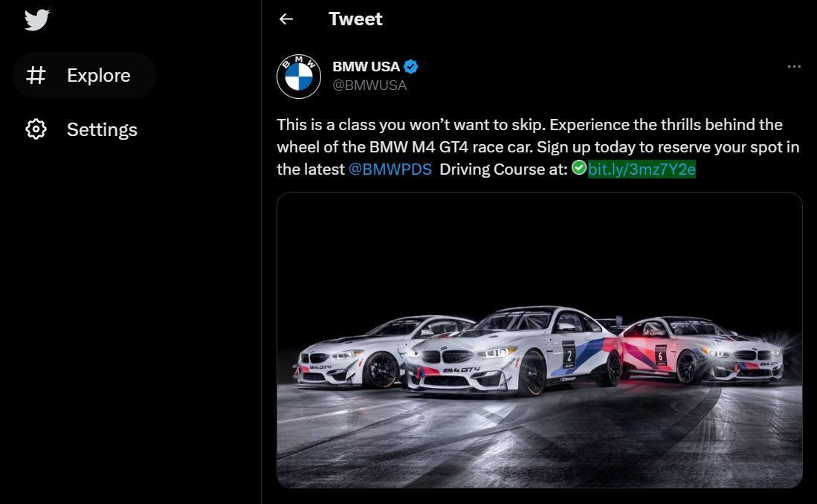This screenshot has height=504, width=817.
Task: Click BMW USA's circular profile avatar
Action: tap(298, 77)
